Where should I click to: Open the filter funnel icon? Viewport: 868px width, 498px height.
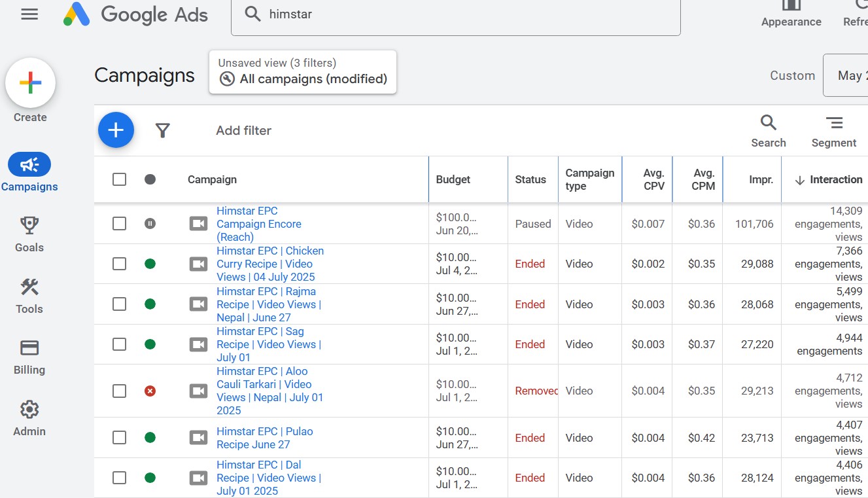click(x=163, y=131)
